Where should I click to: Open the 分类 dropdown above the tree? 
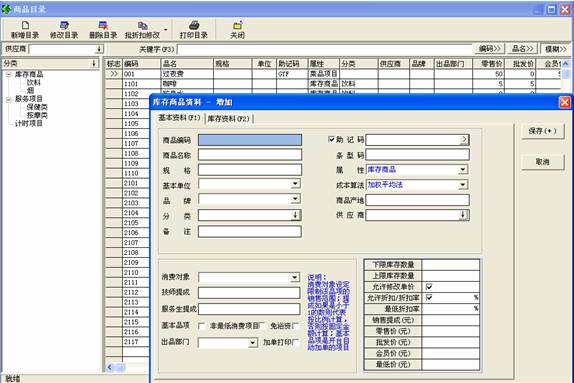click(x=94, y=63)
